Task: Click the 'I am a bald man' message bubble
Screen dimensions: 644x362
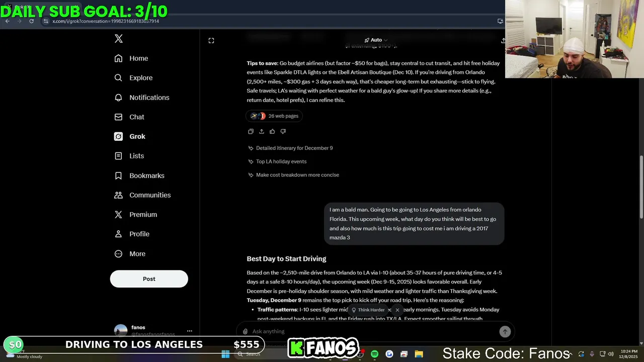Action: 414,224
